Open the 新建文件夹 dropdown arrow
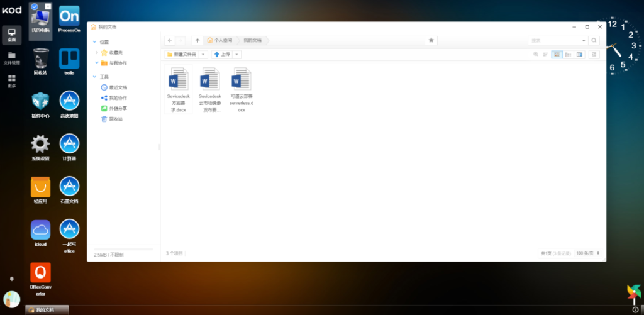This screenshot has height=315, width=644. 203,54
